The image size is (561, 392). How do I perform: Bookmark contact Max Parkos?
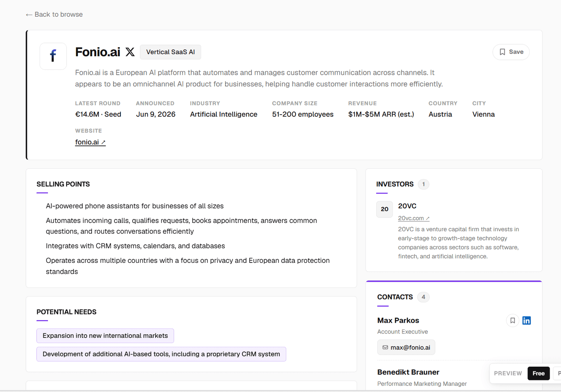click(512, 320)
